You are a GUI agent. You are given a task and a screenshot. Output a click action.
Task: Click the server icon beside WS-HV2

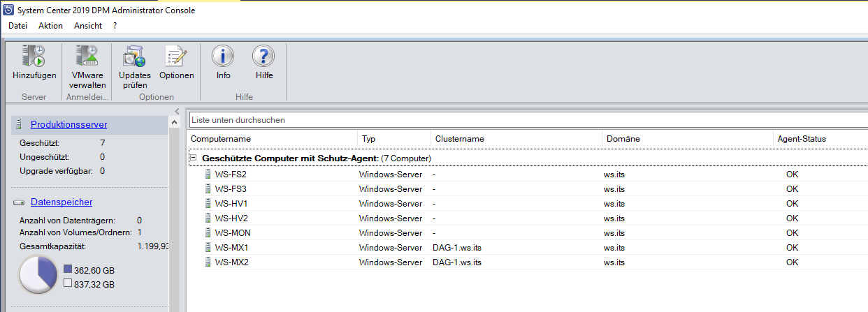[208, 218]
